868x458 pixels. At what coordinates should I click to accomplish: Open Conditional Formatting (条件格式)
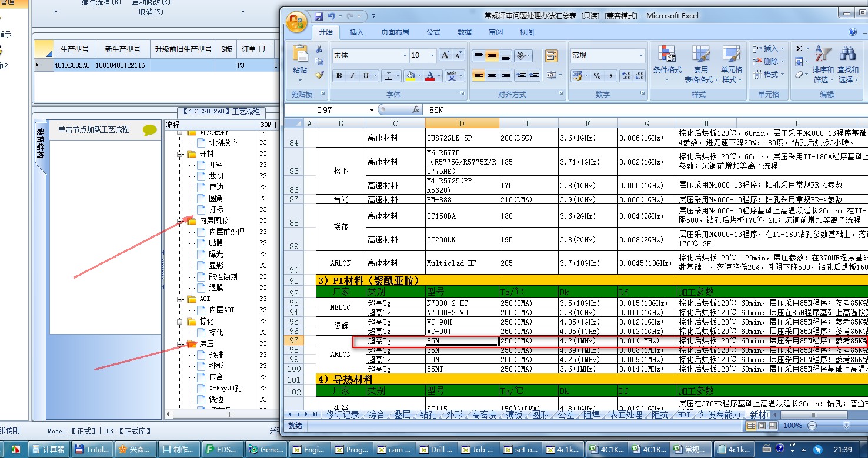667,64
